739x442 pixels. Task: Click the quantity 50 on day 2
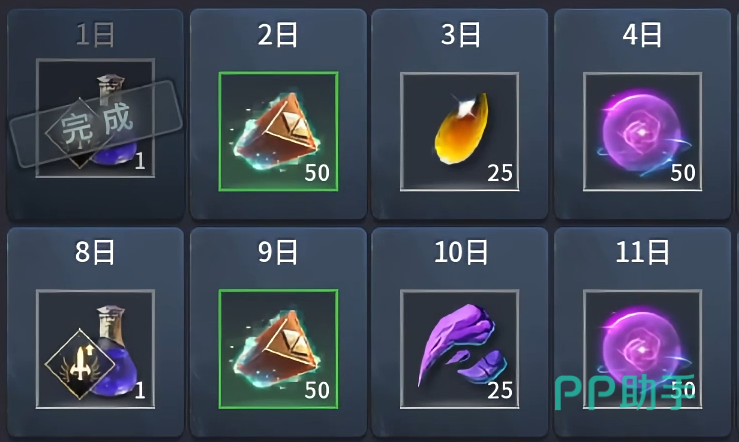click(x=317, y=173)
